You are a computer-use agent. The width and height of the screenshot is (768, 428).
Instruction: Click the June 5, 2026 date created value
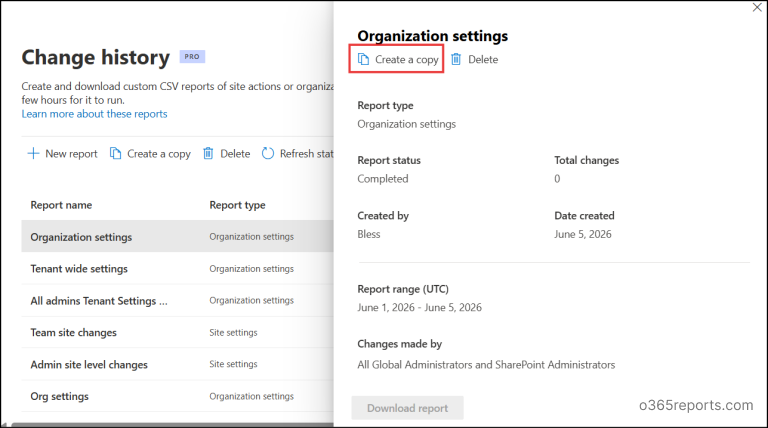[x=583, y=234]
